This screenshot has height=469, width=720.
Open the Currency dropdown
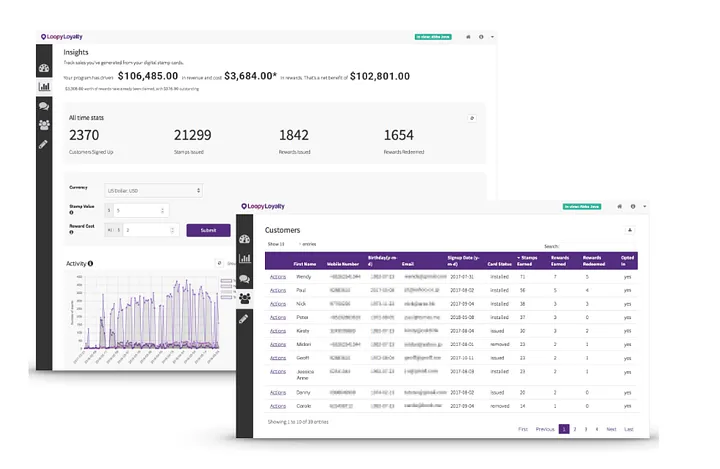click(x=153, y=191)
